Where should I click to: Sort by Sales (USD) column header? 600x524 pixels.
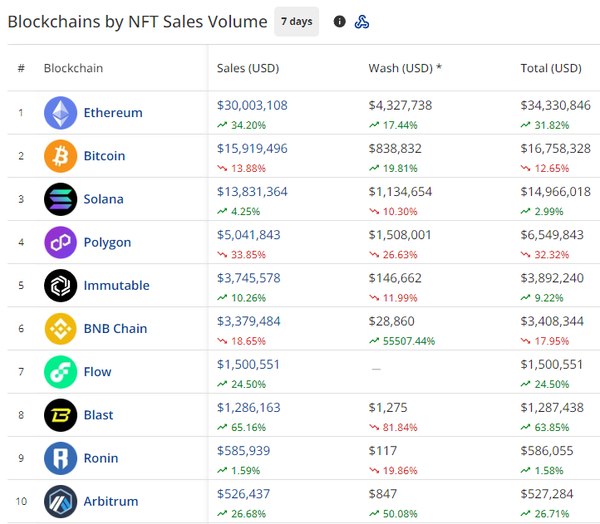248,68
